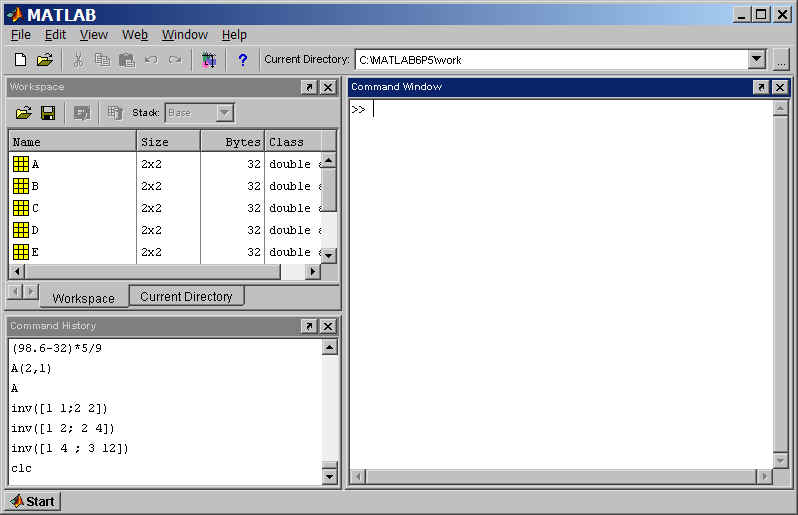This screenshot has height=515, width=798.
Task: Select history entry clc
Action: pyautogui.click(x=21, y=468)
